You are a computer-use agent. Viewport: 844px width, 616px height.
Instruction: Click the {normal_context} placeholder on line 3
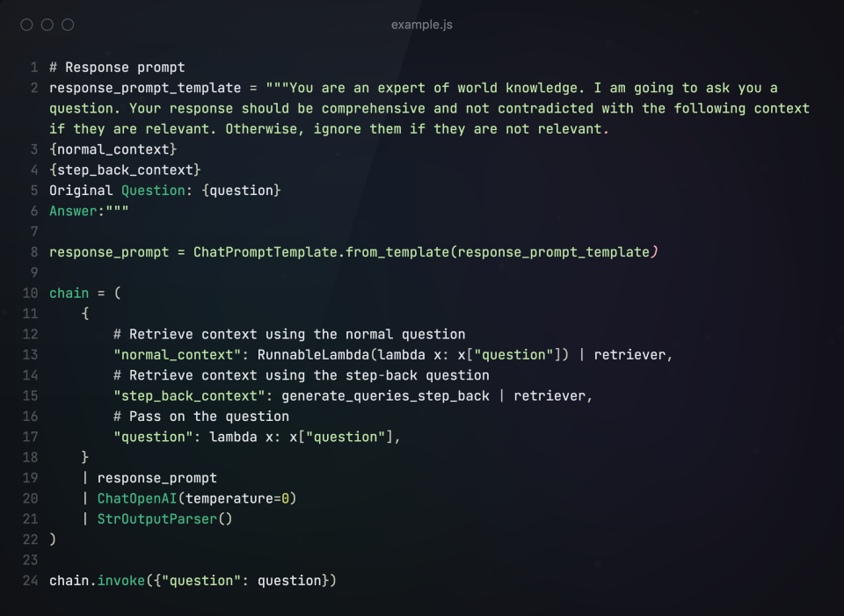[113, 149]
